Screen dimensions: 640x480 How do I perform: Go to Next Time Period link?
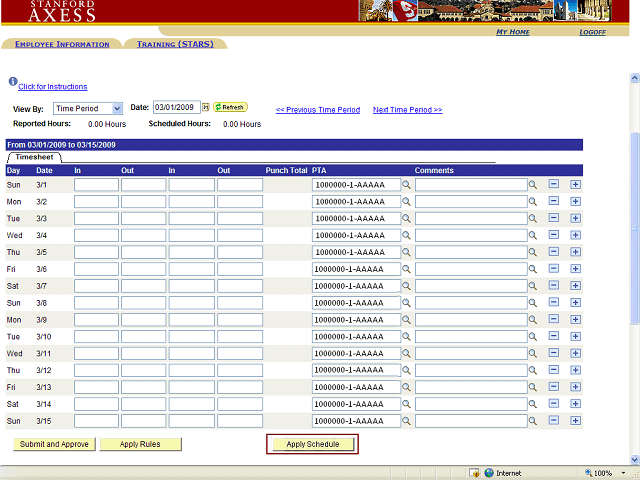pos(407,110)
